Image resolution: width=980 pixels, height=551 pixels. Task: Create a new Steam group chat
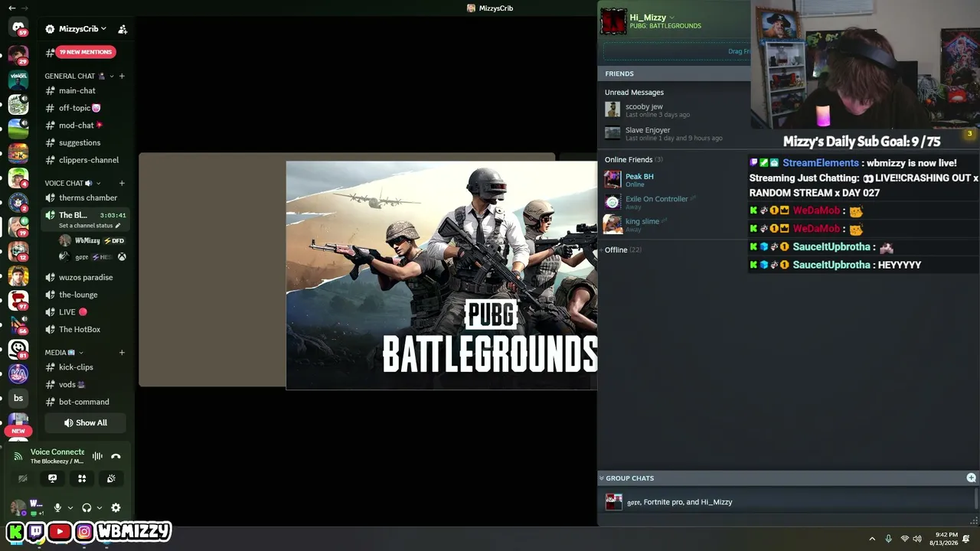(971, 478)
